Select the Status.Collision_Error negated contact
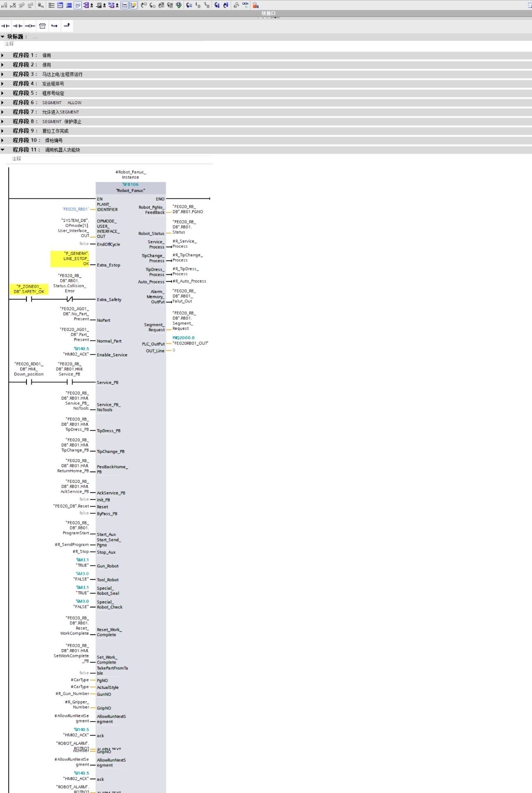Screen dimensions: 532x793 (x=70, y=299)
